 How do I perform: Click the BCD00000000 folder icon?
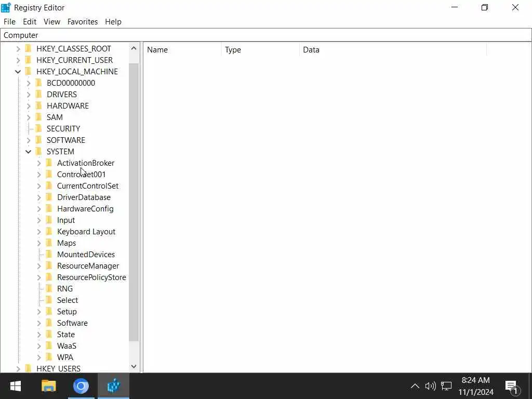[x=39, y=83]
